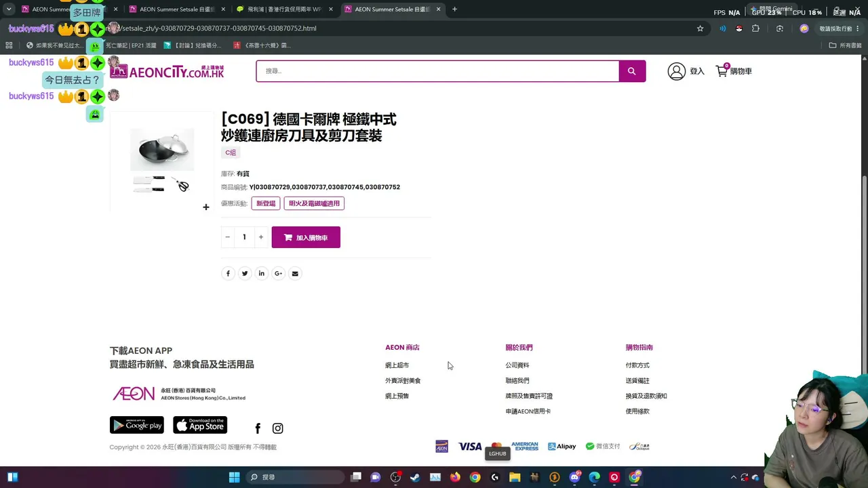Open AEON Facebook page in footer
Viewport: 868px width, 488px height.
click(x=258, y=428)
